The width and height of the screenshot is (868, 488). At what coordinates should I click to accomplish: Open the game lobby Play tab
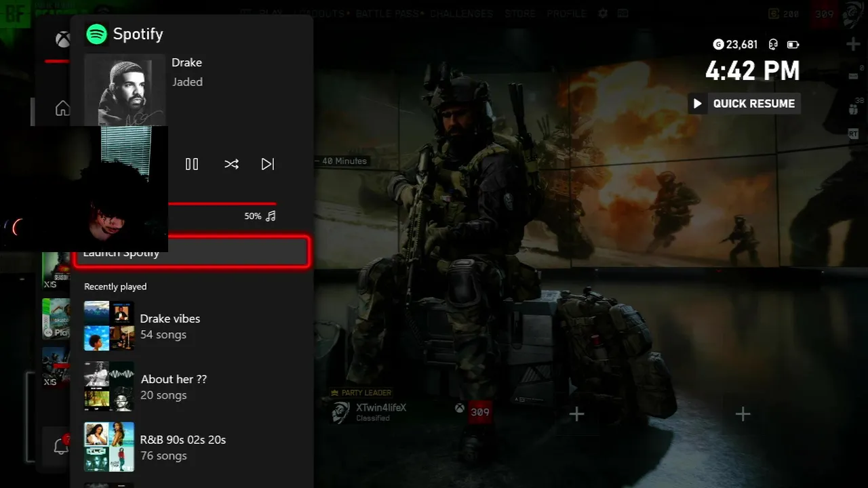tap(271, 14)
